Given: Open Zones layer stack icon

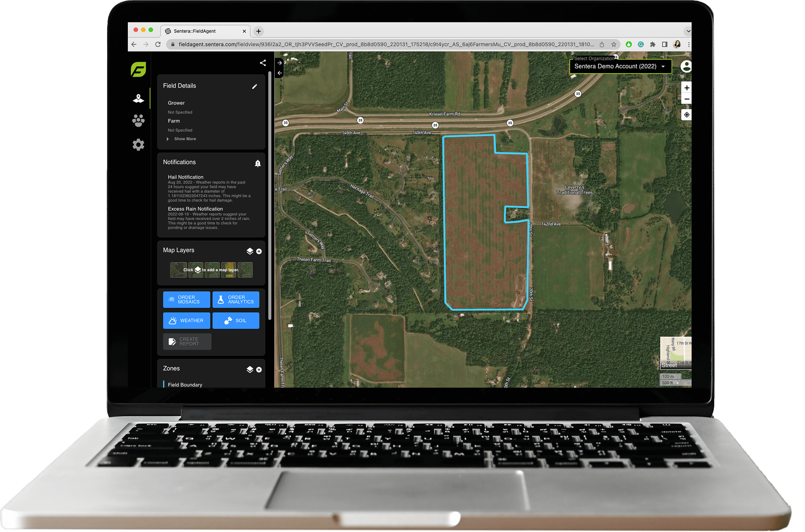Looking at the screenshot, I should tap(250, 370).
